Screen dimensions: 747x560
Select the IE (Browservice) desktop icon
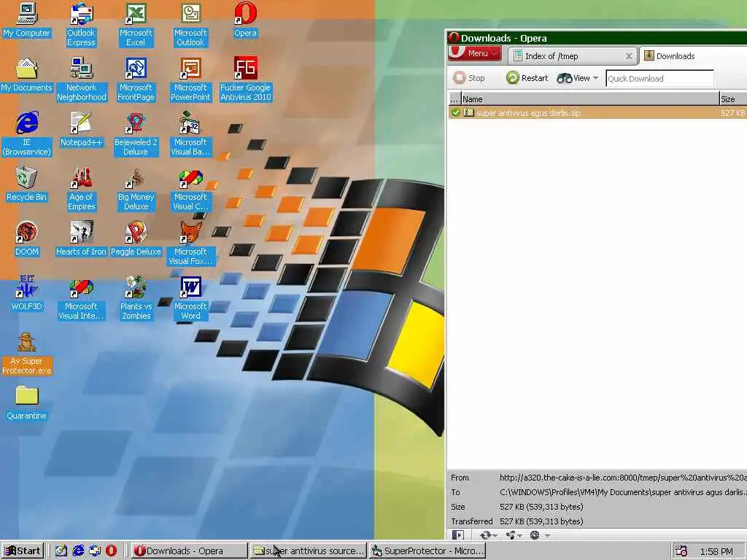coord(27,134)
